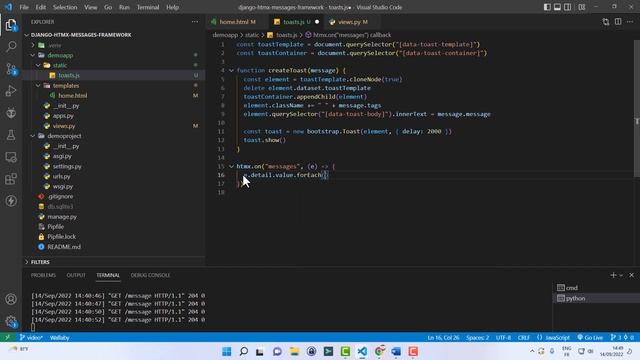This screenshot has height=360, width=640.
Task: Toggle secondary sidebar layout icon
Action: [x=567, y=7]
